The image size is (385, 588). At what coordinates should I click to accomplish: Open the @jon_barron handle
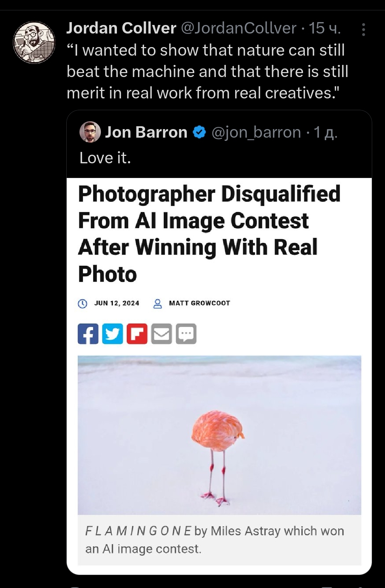pyautogui.click(x=256, y=132)
